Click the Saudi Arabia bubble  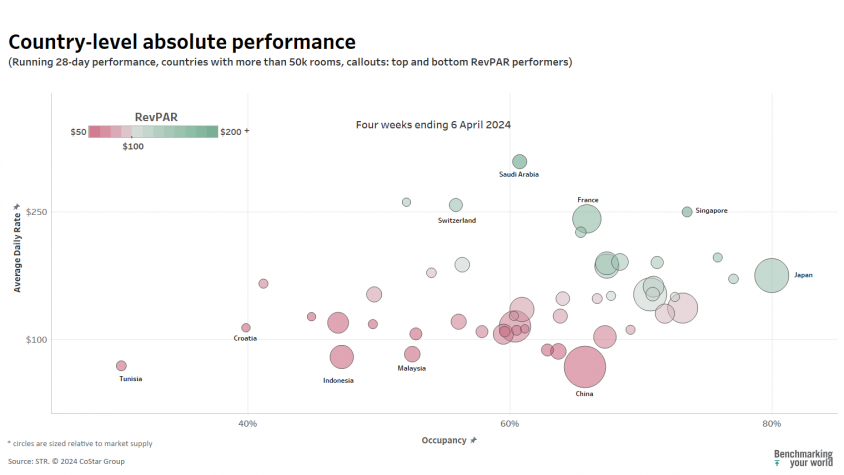[x=519, y=162]
